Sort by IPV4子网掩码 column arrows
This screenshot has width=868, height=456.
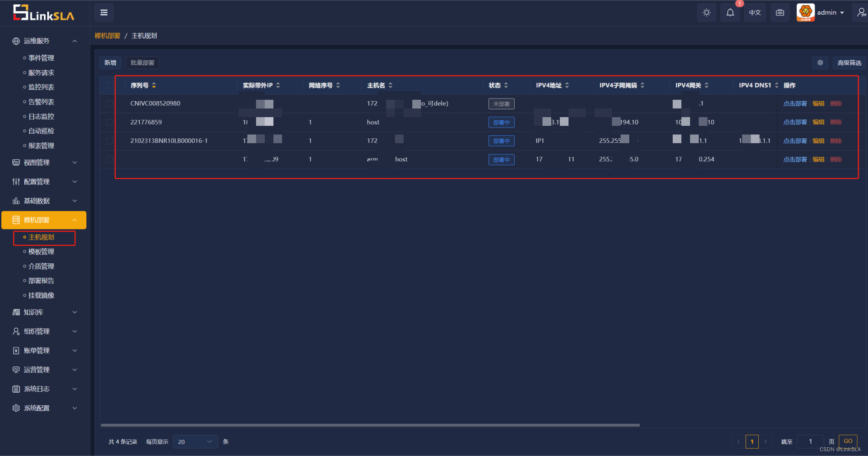[643, 85]
